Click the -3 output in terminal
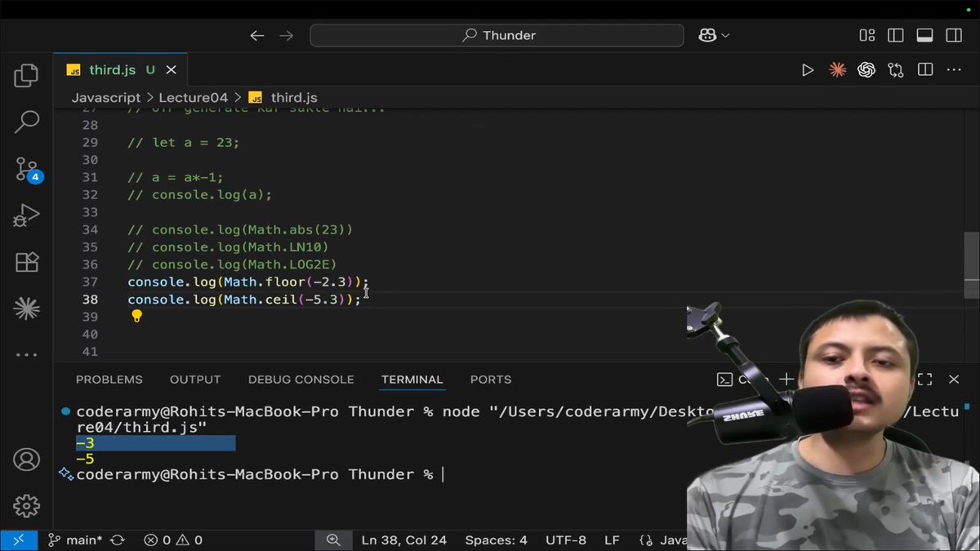Screen dimensions: 980x551 [x=85, y=443]
